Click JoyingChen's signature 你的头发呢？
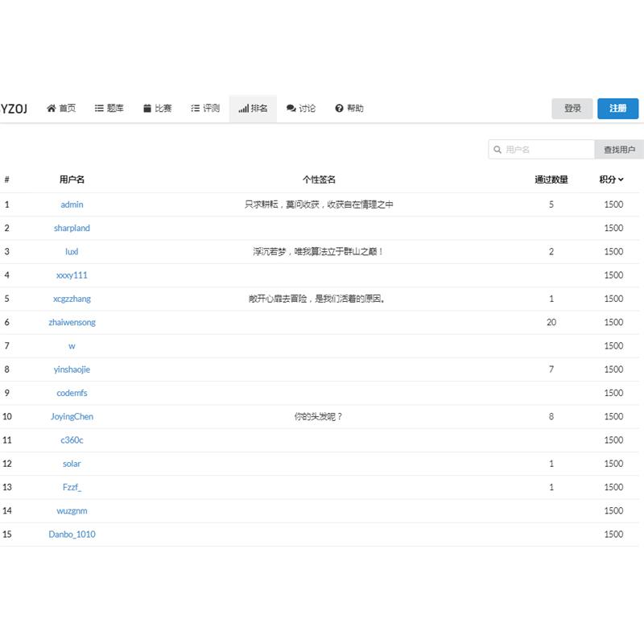The width and height of the screenshot is (644, 644). click(319, 416)
